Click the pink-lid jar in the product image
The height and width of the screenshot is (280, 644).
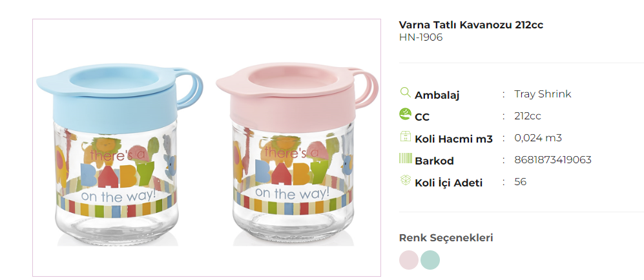[x=296, y=154]
